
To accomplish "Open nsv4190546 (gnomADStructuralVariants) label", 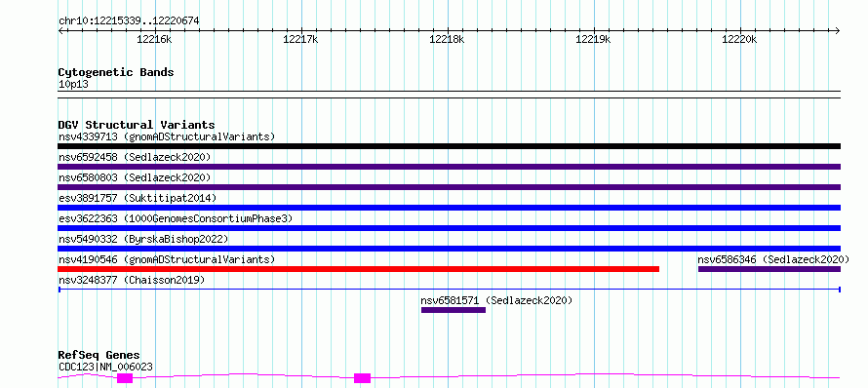I will click(167, 259).
